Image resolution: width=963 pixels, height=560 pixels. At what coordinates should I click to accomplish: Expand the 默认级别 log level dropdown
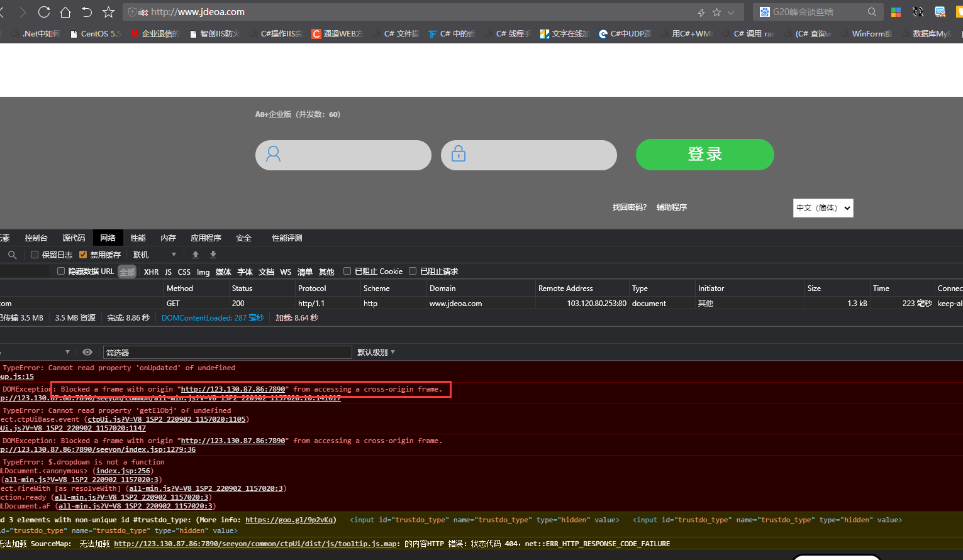[x=376, y=352]
